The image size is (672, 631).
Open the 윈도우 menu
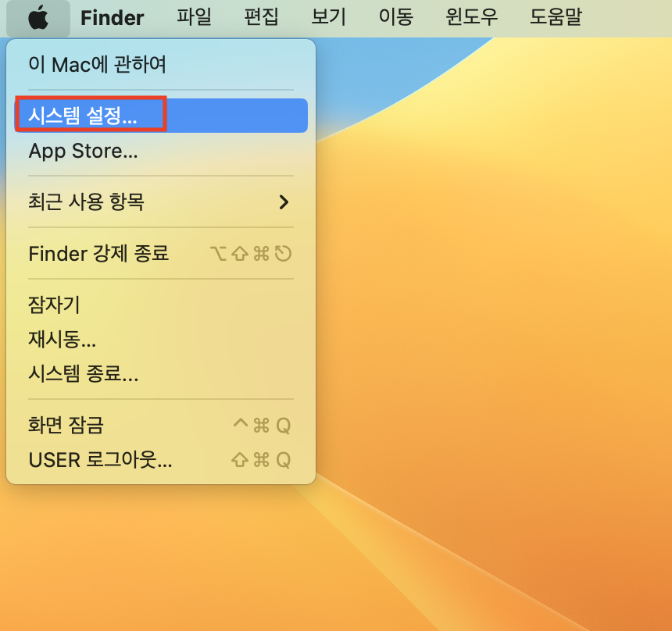(471, 18)
